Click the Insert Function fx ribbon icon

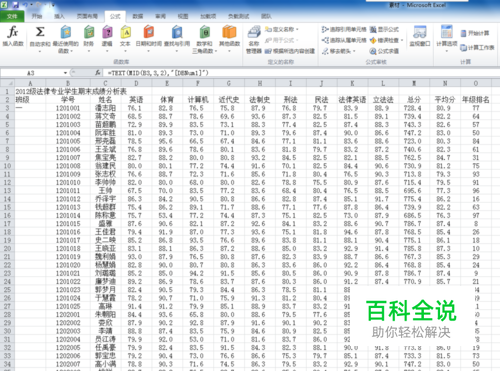point(13,33)
